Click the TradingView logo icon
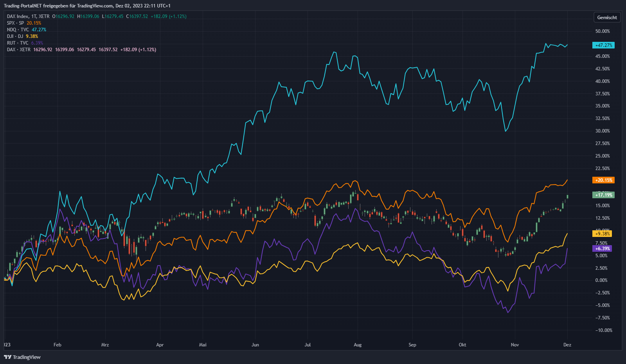 (x=7, y=357)
